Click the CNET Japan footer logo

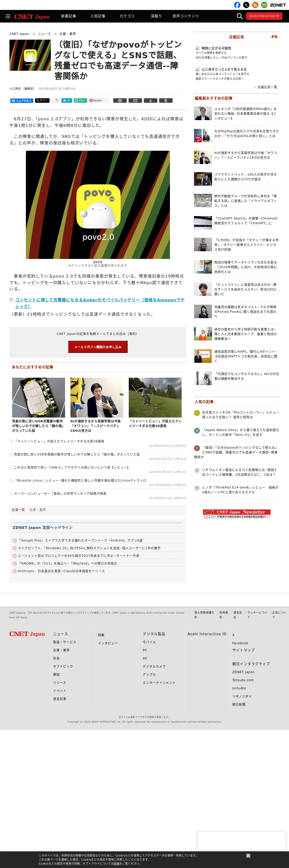click(x=27, y=634)
